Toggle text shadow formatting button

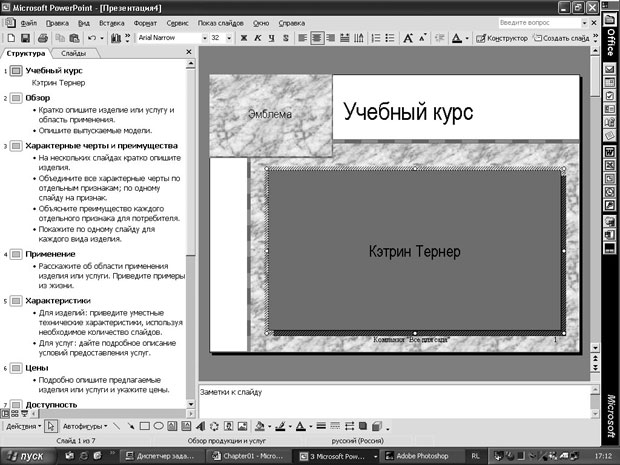pyautogui.click(x=285, y=38)
